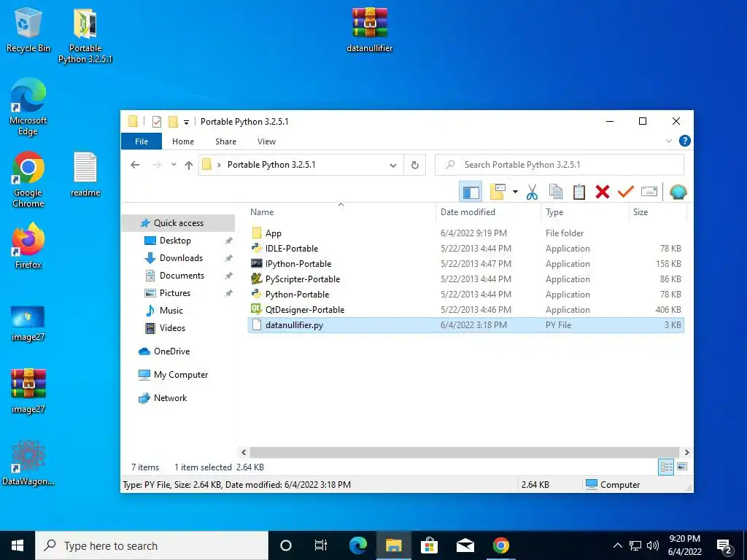This screenshot has height=560, width=747.
Task: Select the datanullifier archive on desktop
Action: tap(370, 29)
